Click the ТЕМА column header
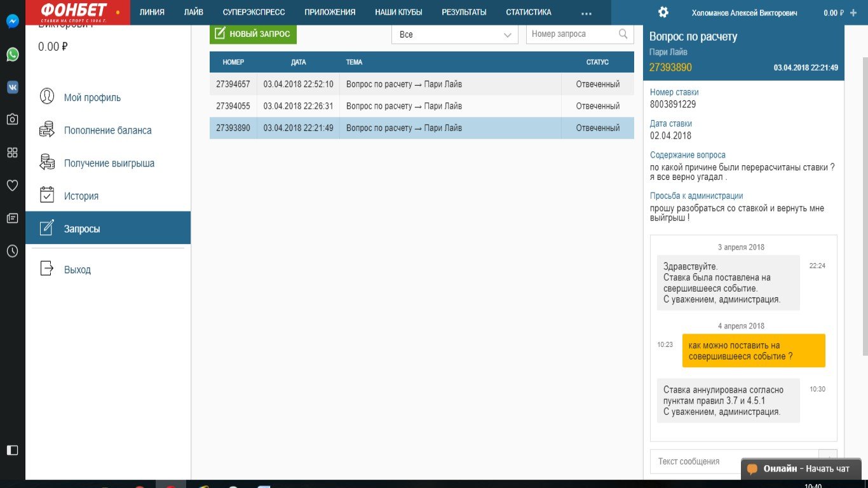The width and height of the screenshot is (868, 488). click(x=354, y=62)
